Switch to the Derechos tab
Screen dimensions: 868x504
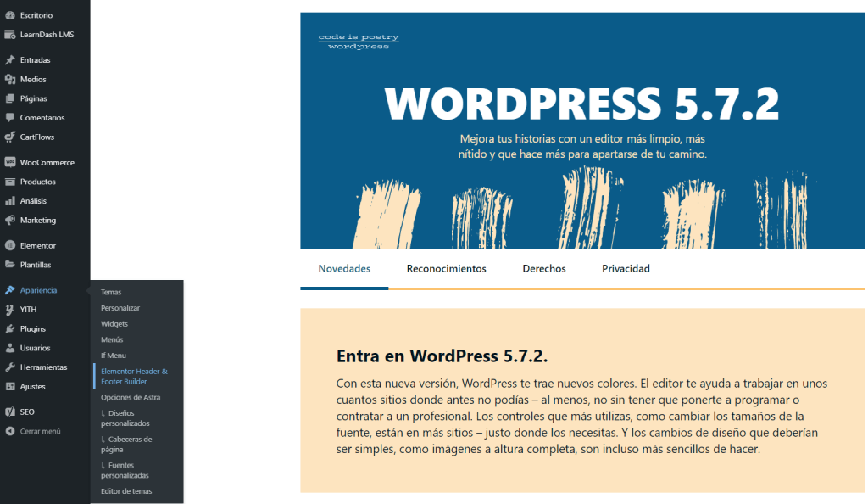544,269
